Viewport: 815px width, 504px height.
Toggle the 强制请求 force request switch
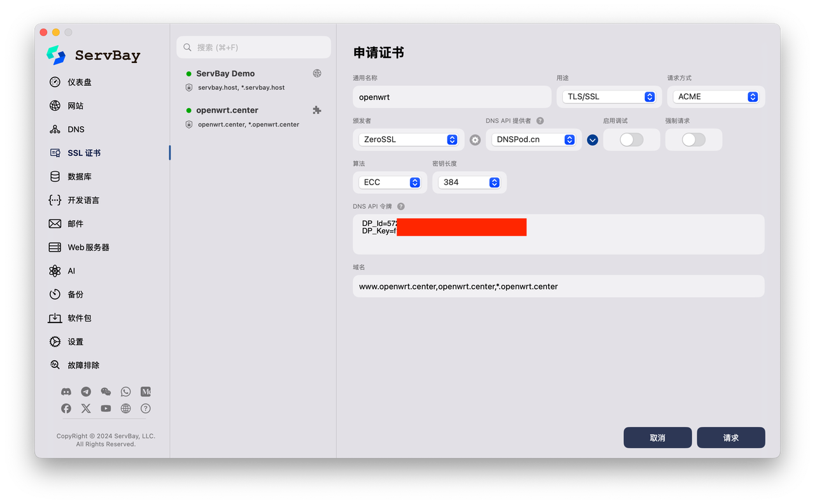[x=693, y=139]
